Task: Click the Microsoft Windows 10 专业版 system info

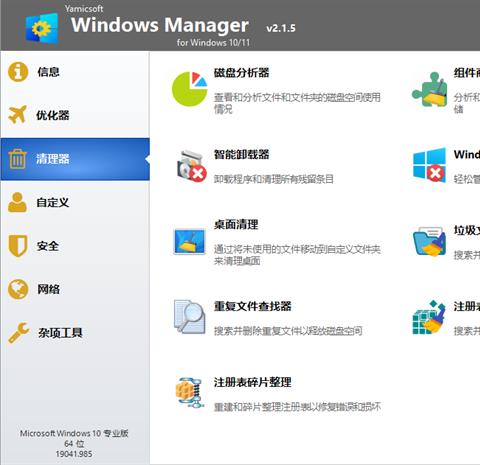Action: [x=74, y=433]
